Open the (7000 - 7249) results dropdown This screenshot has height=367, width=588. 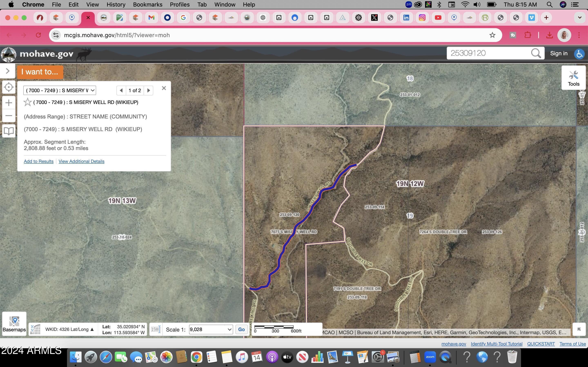[x=60, y=90]
